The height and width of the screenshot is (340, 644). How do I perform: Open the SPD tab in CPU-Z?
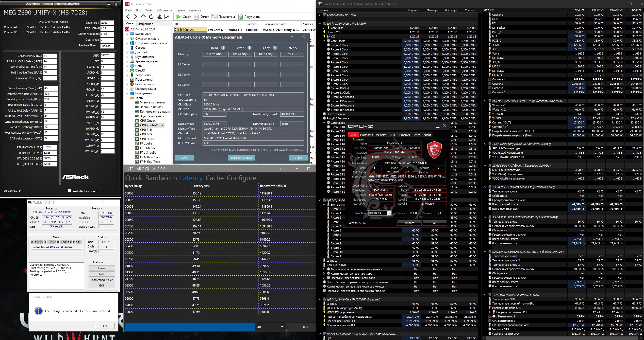tap(392, 135)
